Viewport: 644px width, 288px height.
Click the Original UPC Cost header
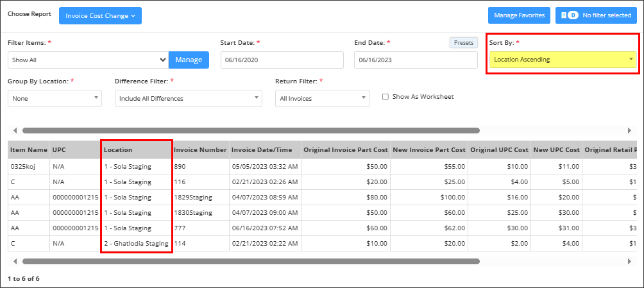[x=500, y=150]
